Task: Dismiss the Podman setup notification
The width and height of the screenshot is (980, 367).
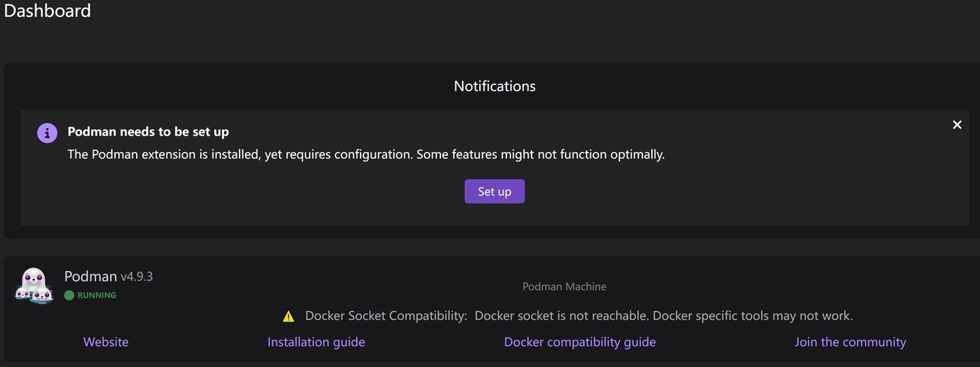Action: [x=957, y=125]
